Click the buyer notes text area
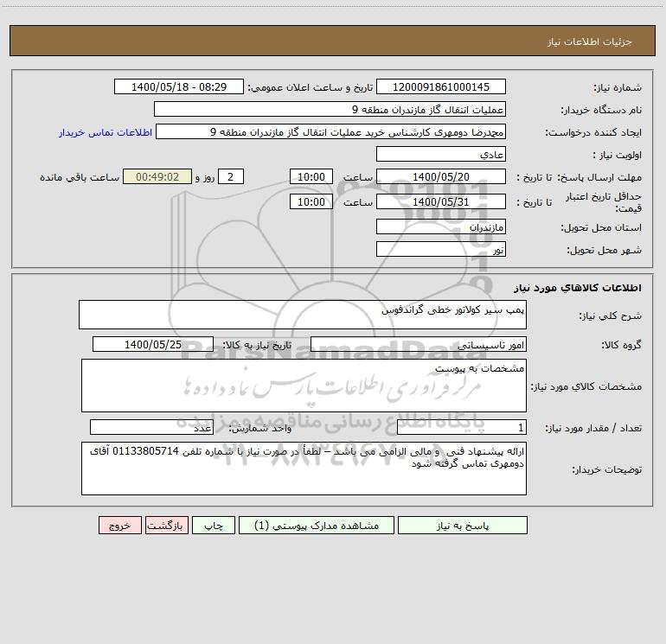The width and height of the screenshot is (666, 644). [304, 469]
